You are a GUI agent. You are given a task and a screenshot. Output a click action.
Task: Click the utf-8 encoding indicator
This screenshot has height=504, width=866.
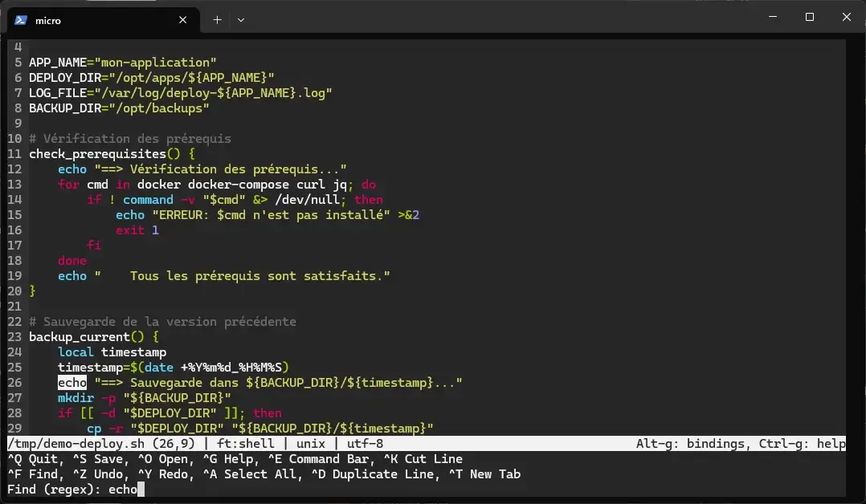click(x=365, y=444)
